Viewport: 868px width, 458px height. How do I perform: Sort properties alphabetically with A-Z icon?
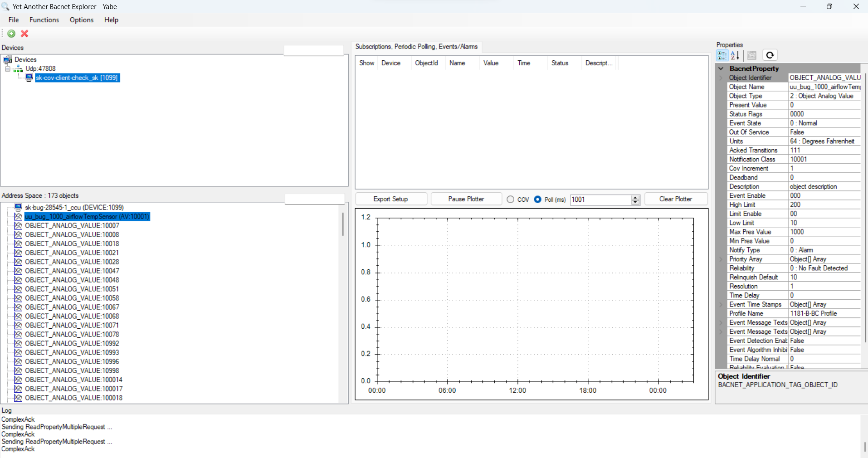[x=735, y=55]
